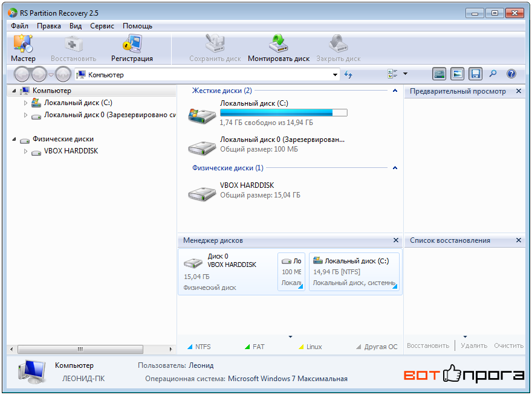Click the text 1,74 ГБ свободно из 14,94 ГБ
532x395 pixels.
267,123
